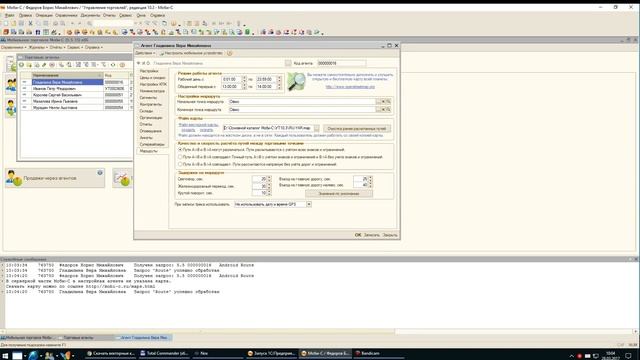Click the green Add icon in Торговые агенты toolbar
The image size is (640, 360).
click(x=22, y=65)
